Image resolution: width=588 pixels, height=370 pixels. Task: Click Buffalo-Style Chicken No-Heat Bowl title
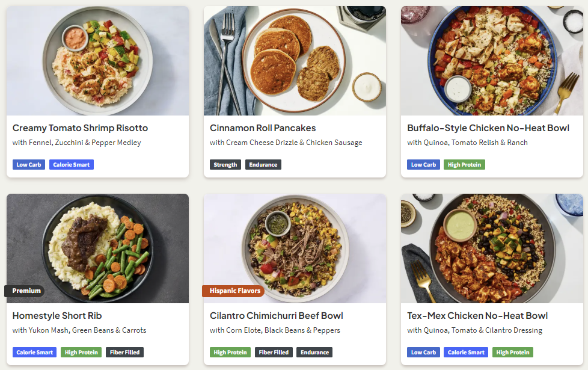point(488,128)
